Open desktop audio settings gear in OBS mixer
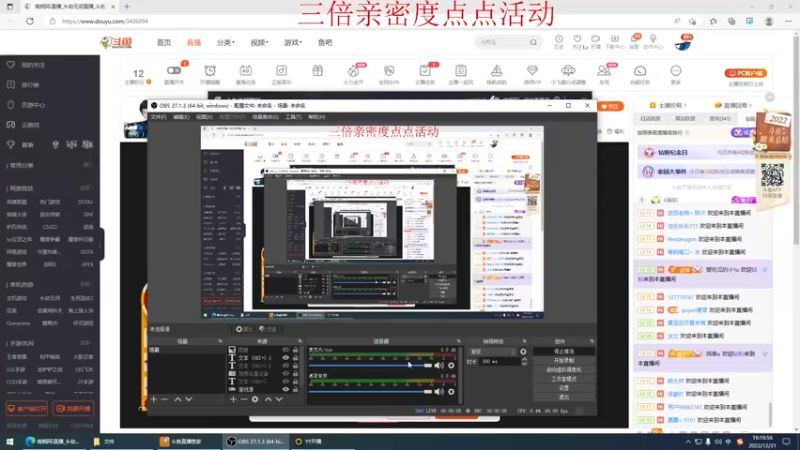Image resolution: width=800 pixels, height=450 pixels. tap(451, 391)
